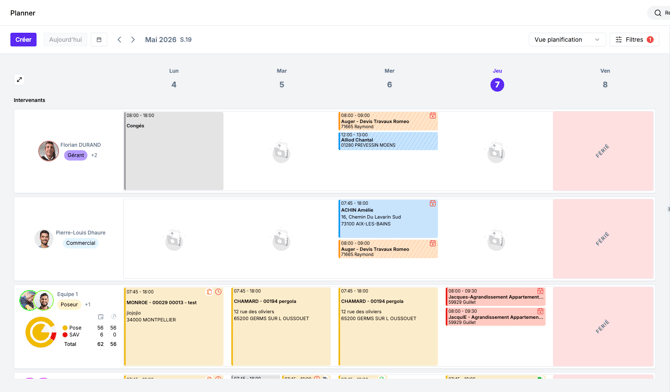This screenshot has height=392, width=670.
Task: Add event for Pierre-Louis Dhaure on Monday
Action: coord(174,240)
